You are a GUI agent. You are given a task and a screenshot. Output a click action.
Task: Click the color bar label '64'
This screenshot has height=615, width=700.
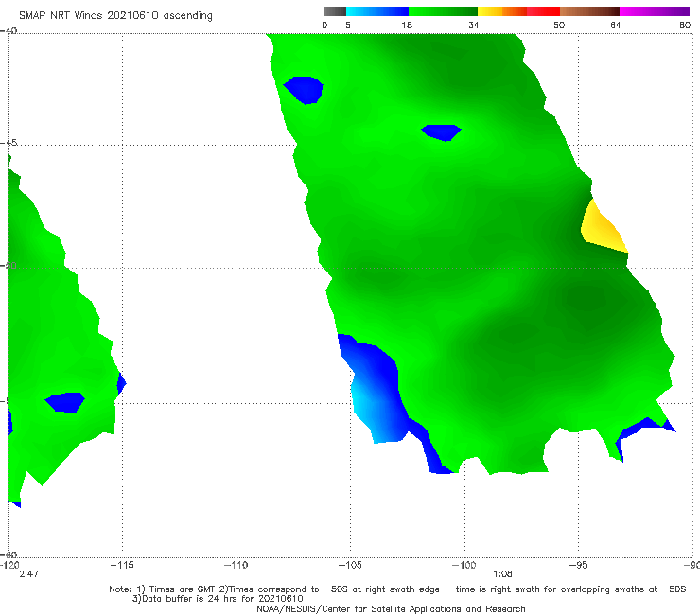(x=616, y=26)
